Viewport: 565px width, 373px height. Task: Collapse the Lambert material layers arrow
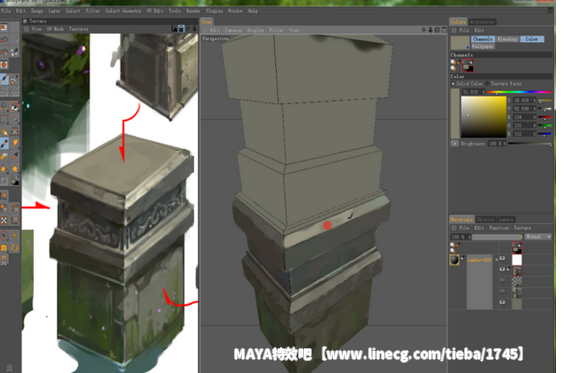tap(497, 259)
